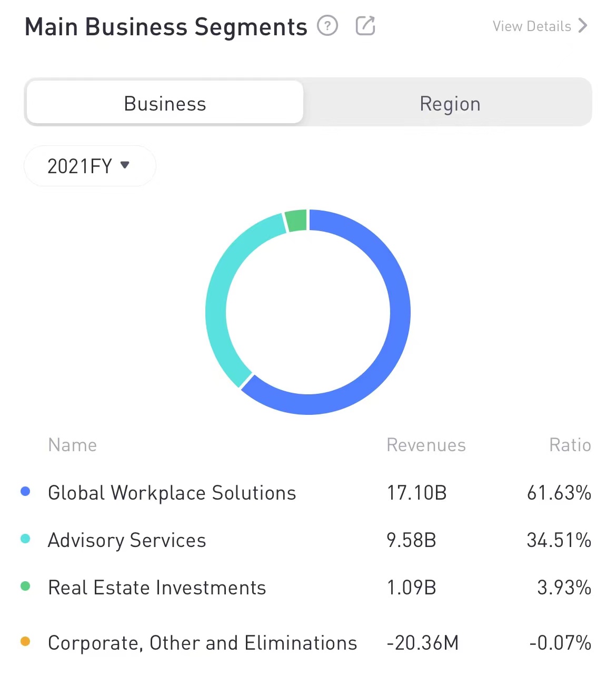Image resolution: width=616 pixels, height=686 pixels.
Task: Click the View Details chevron arrow
Action: coord(583,25)
